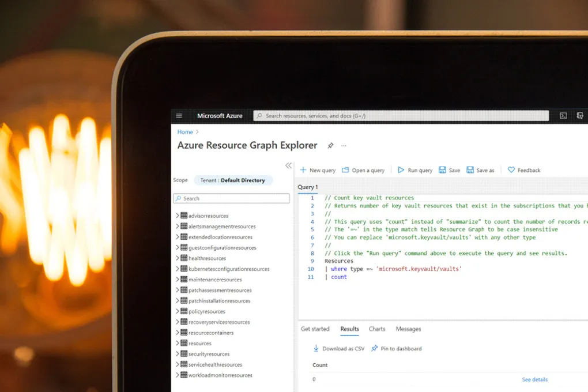
Task: Change the Tenant Default Directory scope
Action: click(x=233, y=180)
